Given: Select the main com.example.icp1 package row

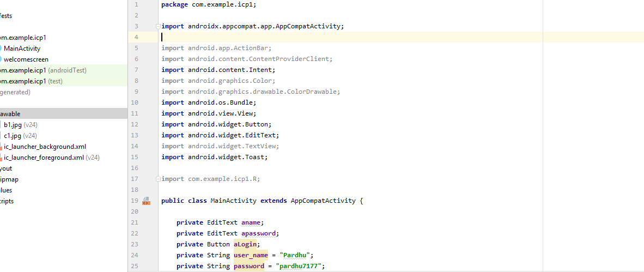Looking at the screenshot, I should coord(64,38).
